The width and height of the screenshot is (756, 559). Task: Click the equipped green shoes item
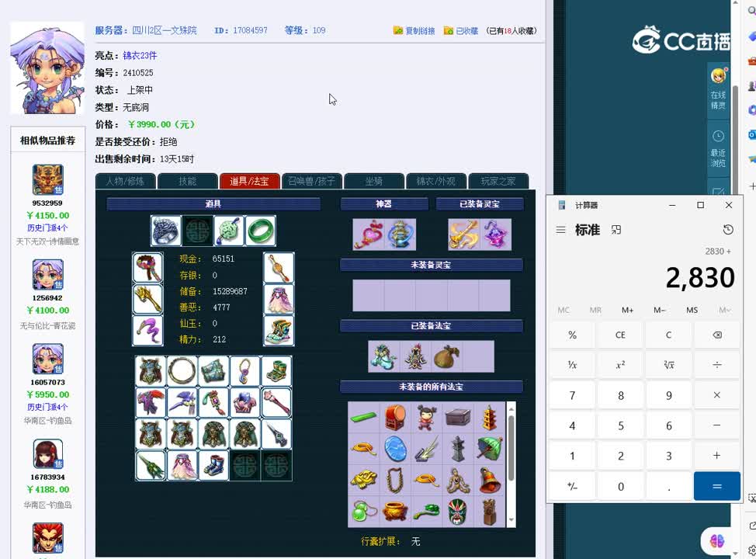[x=279, y=331]
